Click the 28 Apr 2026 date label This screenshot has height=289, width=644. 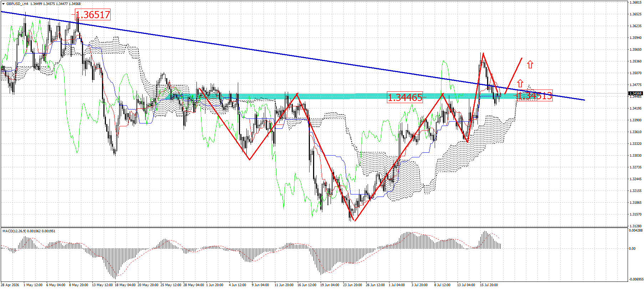10,285
